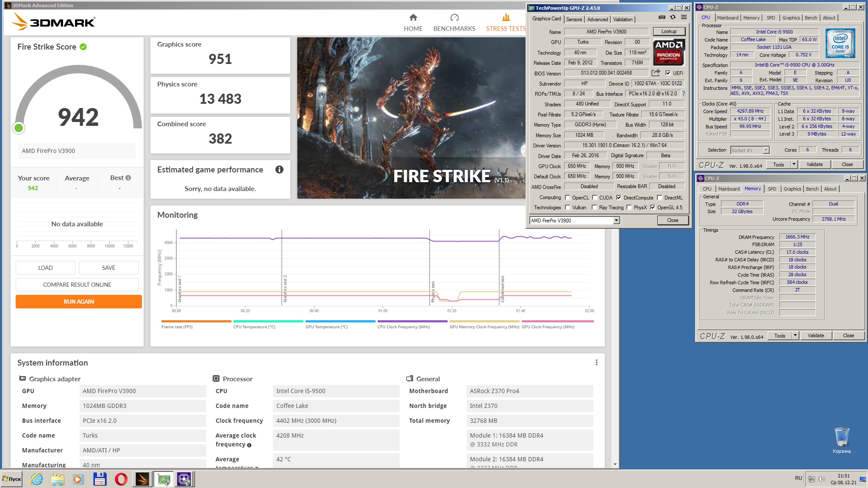
Task: Click the Пуск Start button
Action: click(x=11, y=479)
